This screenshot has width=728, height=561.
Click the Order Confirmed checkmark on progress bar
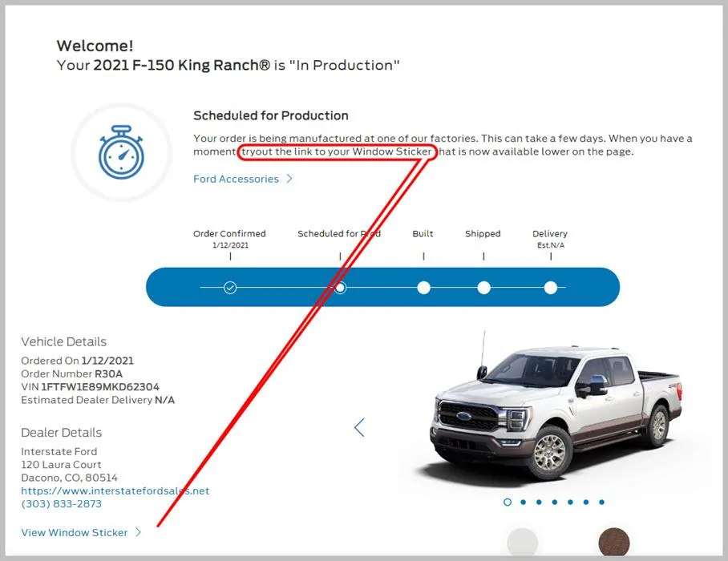(230, 288)
